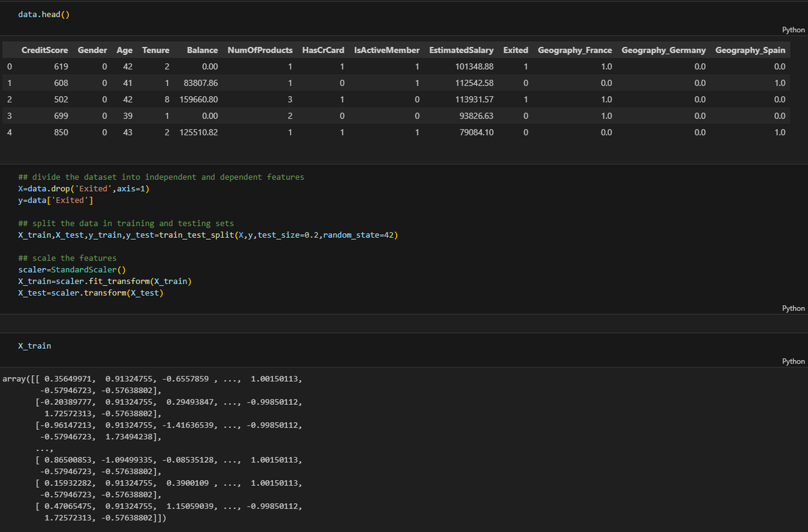
Task: Click the CreditScore value 502
Action: pos(61,100)
